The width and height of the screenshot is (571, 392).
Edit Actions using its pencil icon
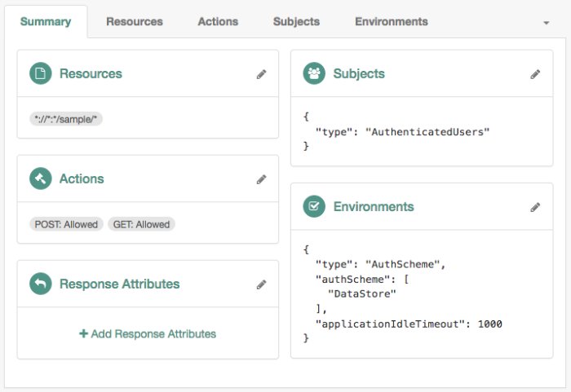(261, 179)
